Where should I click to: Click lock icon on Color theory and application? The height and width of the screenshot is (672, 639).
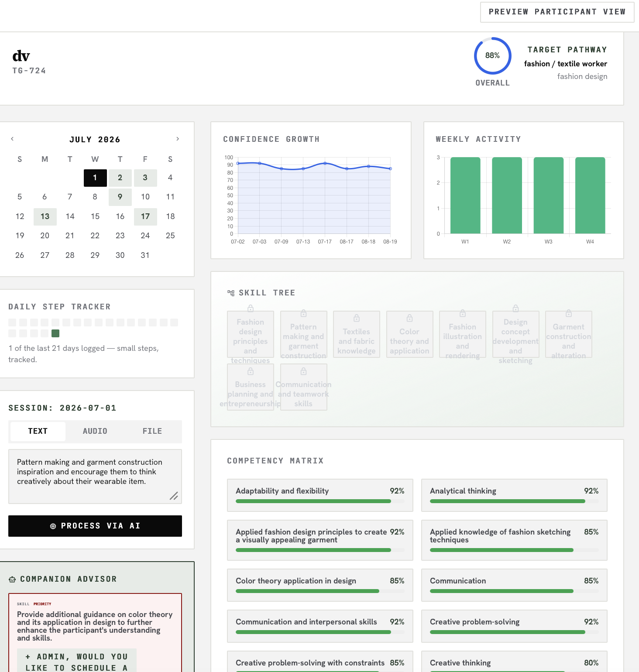click(409, 318)
